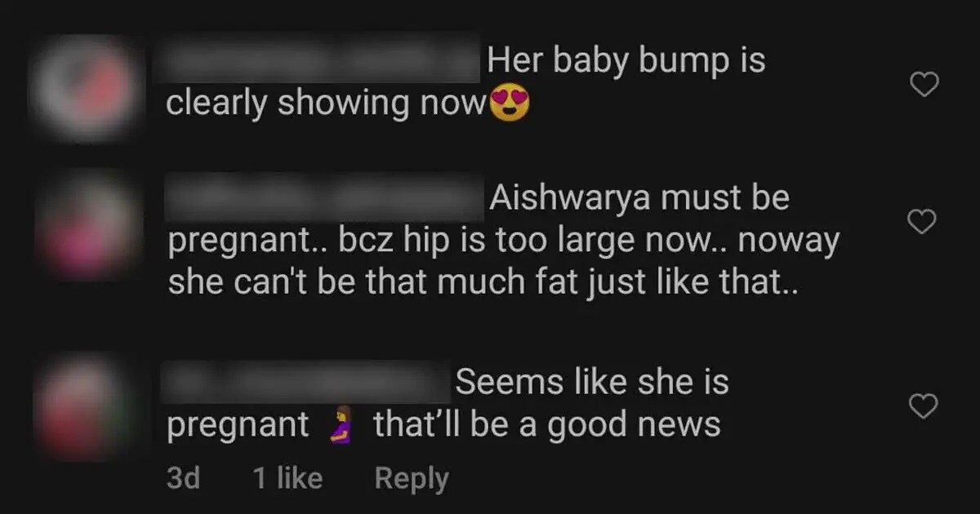View who liked via "1 like"

pos(287,478)
